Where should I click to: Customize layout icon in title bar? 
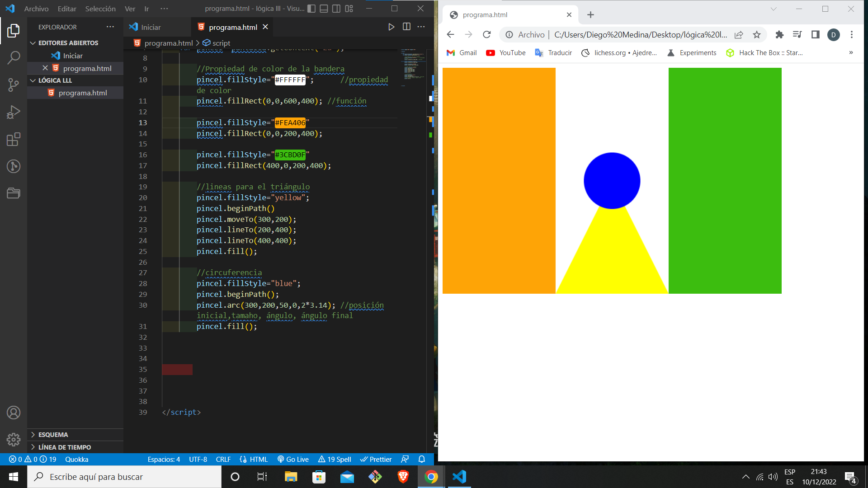click(349, 9)
